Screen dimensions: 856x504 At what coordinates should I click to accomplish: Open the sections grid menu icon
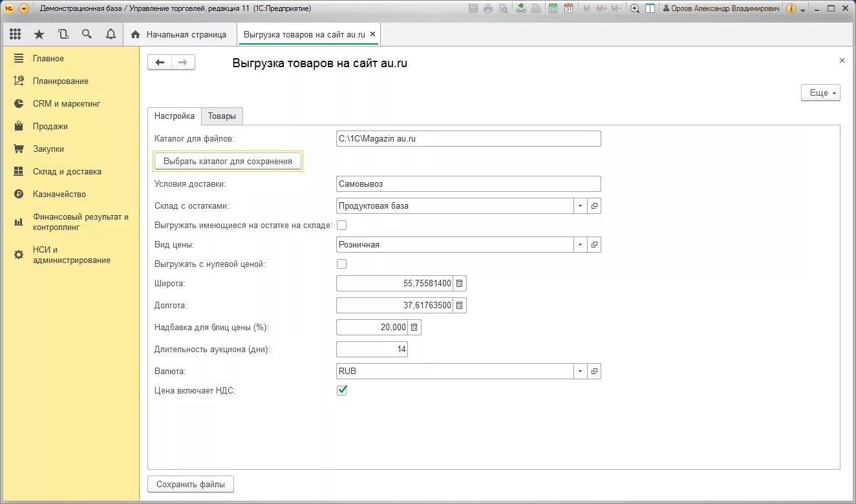coord(16,34)
